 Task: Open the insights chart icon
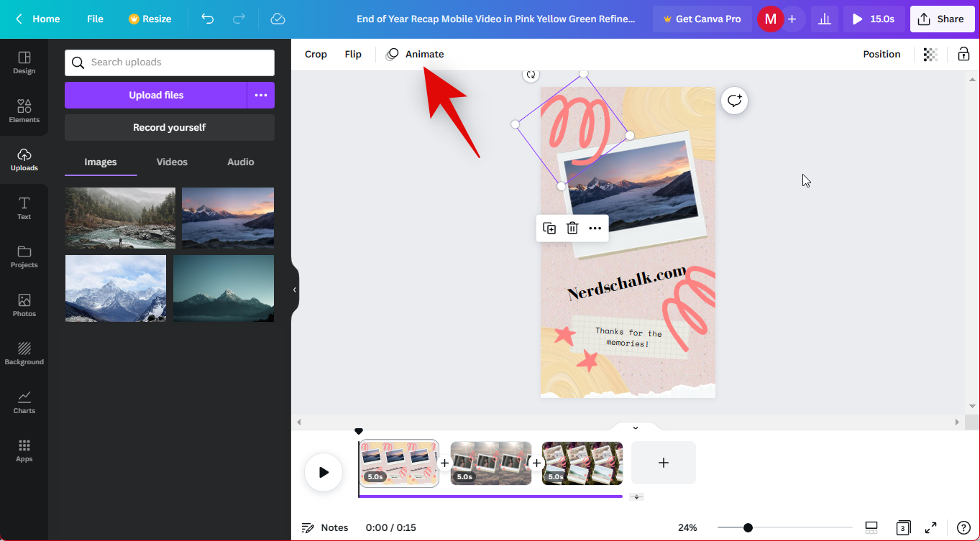[825, 19]
